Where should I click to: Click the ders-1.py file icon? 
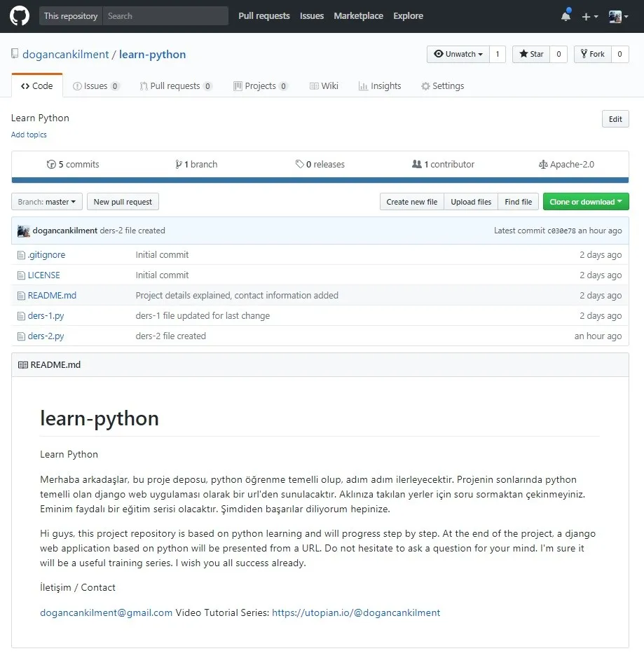click(21, 316)
